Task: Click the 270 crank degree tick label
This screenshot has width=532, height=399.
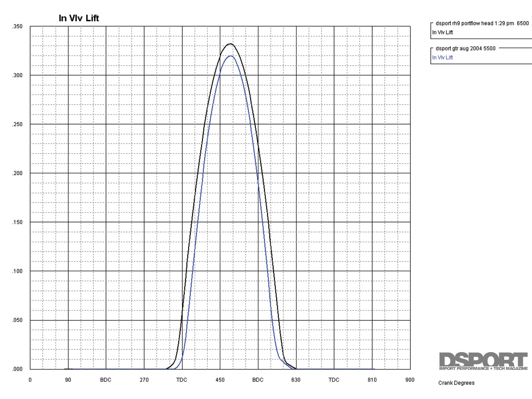Action: pyautogui.click(x=144, y=380)
